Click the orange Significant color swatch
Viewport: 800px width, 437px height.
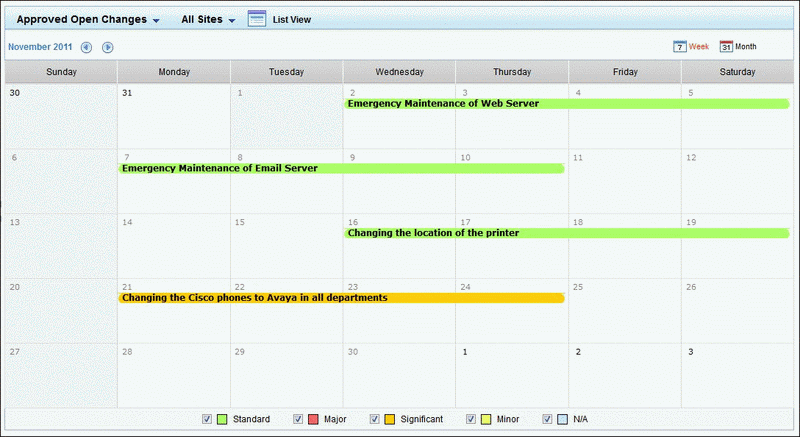390,419
